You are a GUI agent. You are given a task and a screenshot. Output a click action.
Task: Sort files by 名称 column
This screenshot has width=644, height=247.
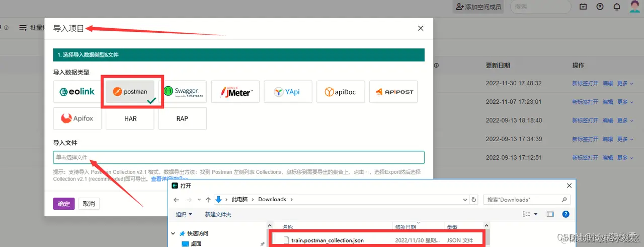[287, 227]
